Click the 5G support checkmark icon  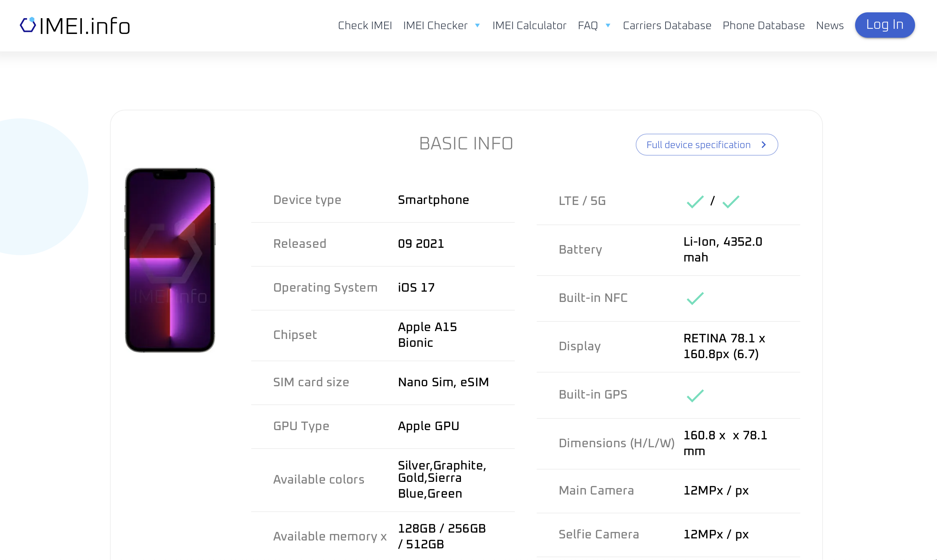pyautogui.click(x=731, y=202)
